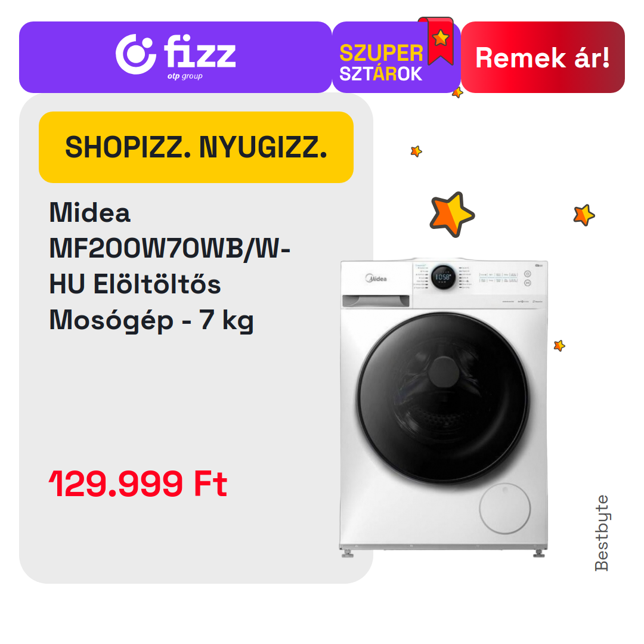Click the washing machine door window
The image size is (644, 644).
(x=442, y=398)
